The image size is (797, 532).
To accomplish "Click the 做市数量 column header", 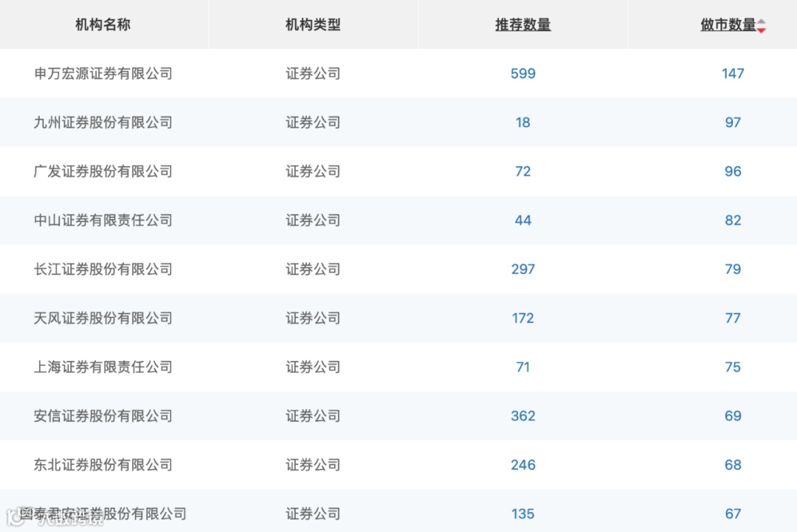I will [x=728, y=24].
